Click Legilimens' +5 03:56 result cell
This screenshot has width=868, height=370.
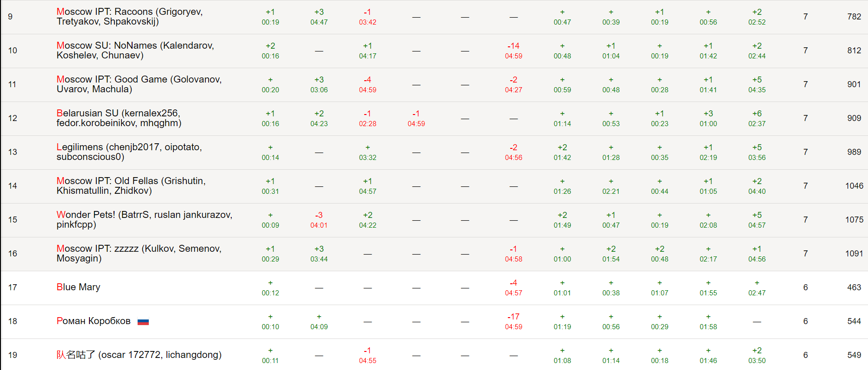tap(757, 152)
